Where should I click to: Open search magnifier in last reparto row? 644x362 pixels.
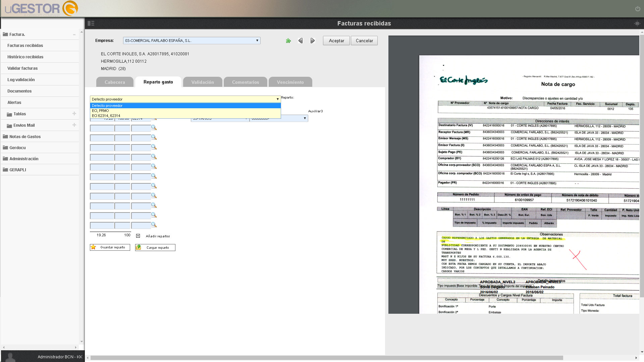coord(154,225)
